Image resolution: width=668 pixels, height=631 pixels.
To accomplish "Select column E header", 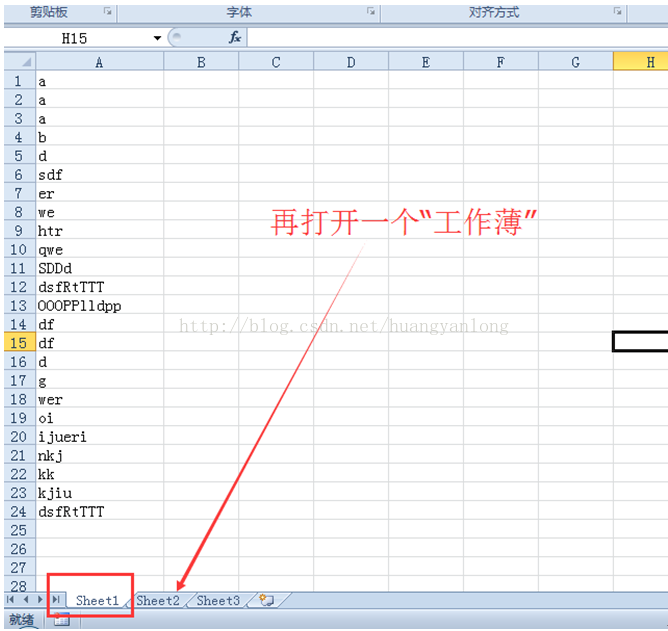I will 426,62.
